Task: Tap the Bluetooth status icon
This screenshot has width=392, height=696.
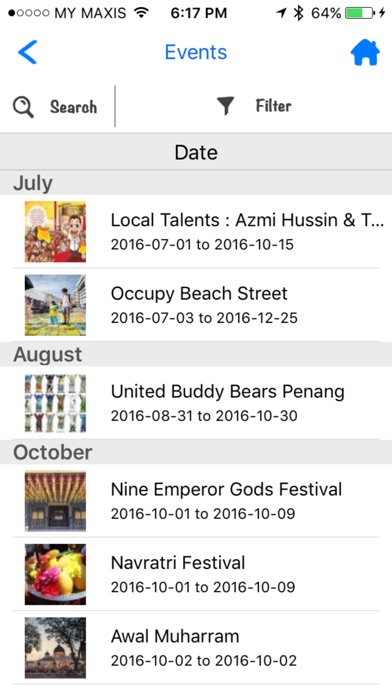Action: (298, 13)
